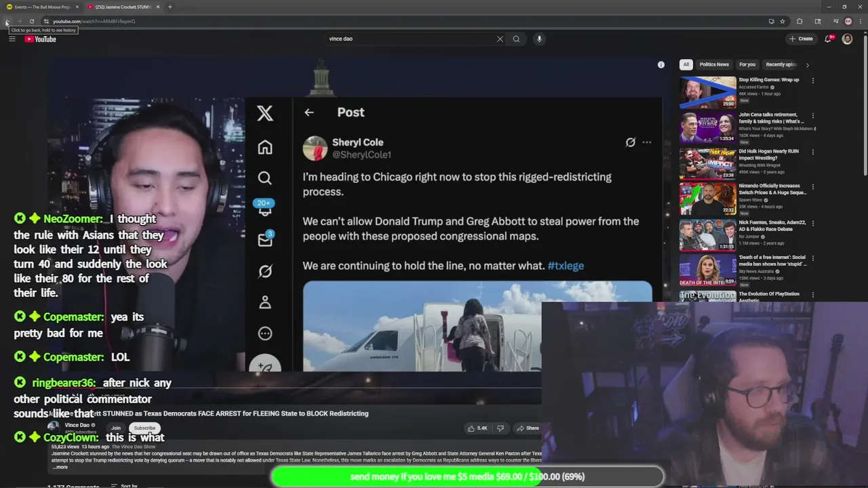The image size is (868, 488).
Task: Click the browser address bar URL
Action: pos(94,21)
